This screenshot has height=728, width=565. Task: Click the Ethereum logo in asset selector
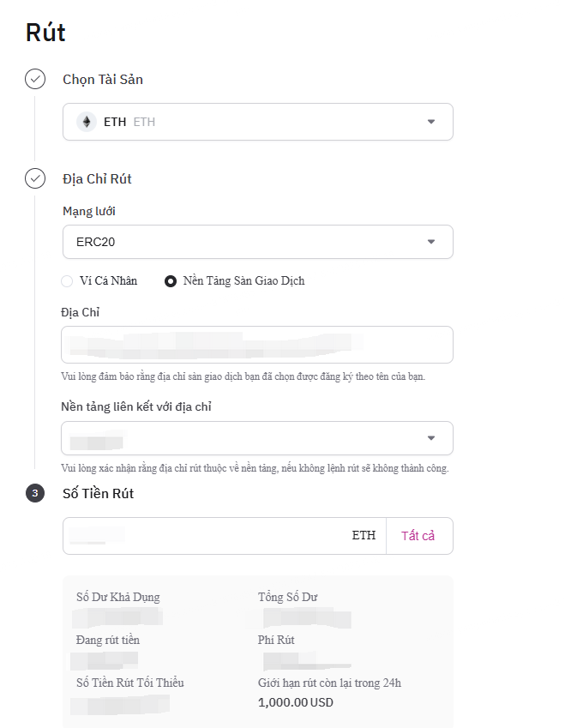click(x=87, y=122)
